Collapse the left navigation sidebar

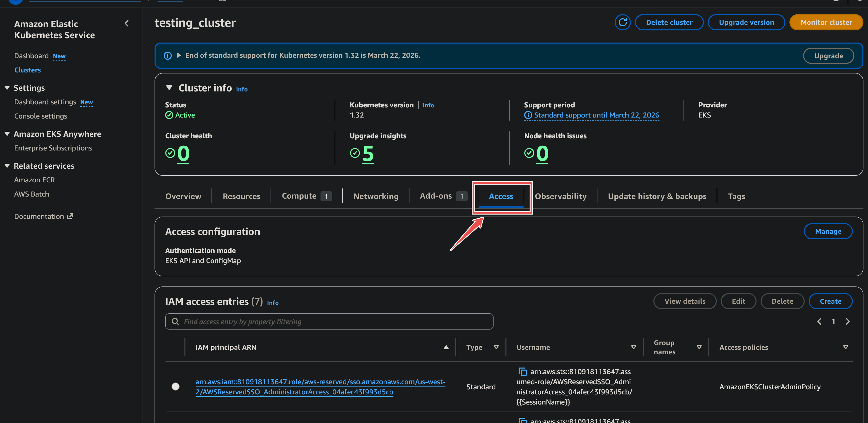point(127,23)
